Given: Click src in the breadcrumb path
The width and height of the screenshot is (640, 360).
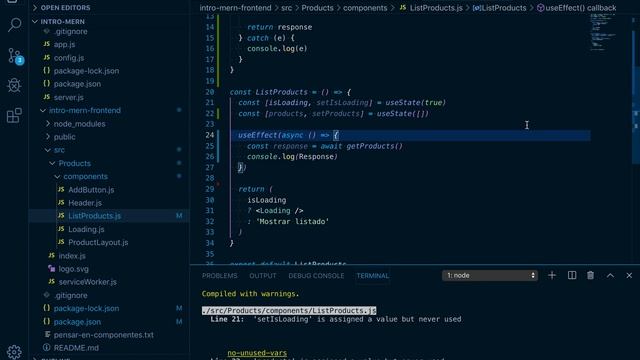Looking at the screenshot, I should (x=287, y=8).
